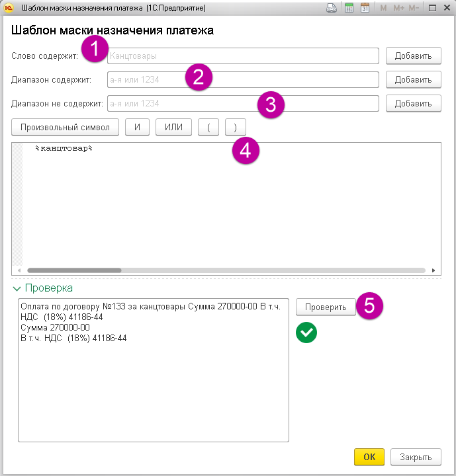Click the print icon in title bar
This screenshot has height=476, width=456.
pos(332,8)
